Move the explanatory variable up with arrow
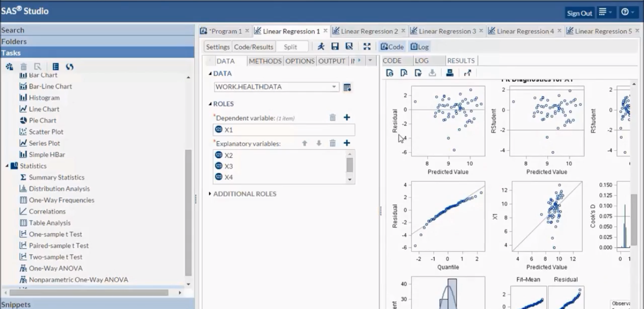The width and height of the screenshot is (644, 309). pyautogui.click(x=305, y=143)
